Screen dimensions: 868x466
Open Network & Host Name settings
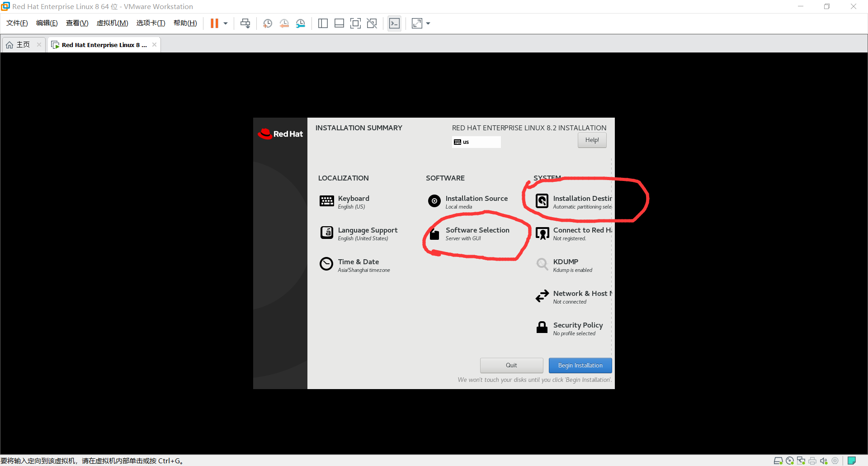574,297
